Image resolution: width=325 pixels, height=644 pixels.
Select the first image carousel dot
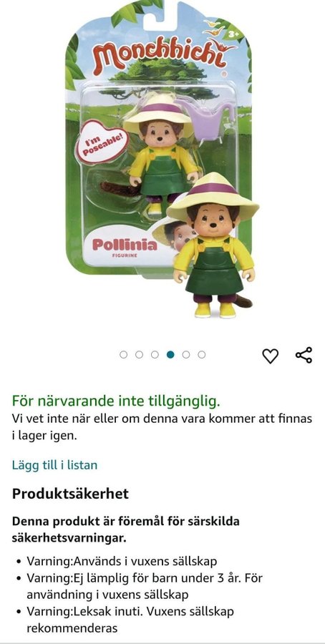[124, 354]
